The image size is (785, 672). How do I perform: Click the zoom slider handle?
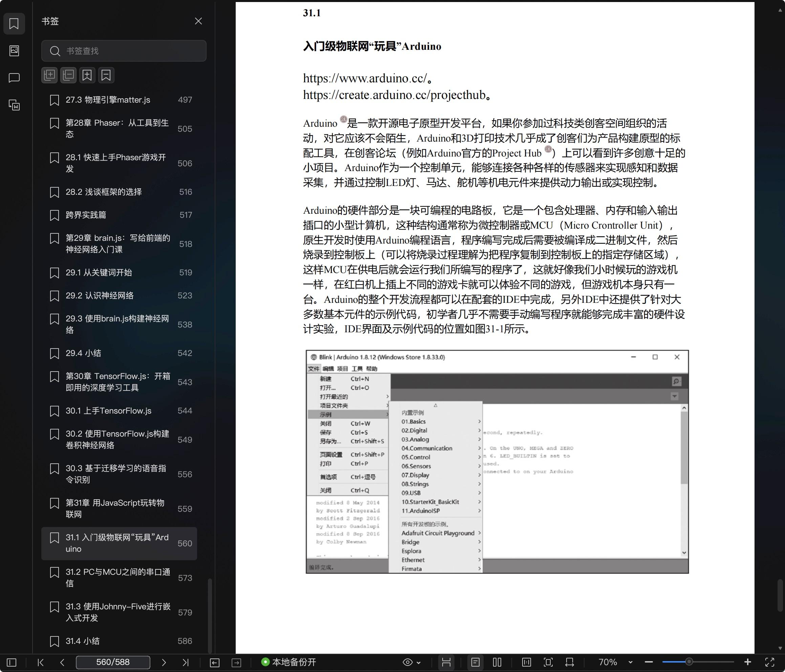689,662
